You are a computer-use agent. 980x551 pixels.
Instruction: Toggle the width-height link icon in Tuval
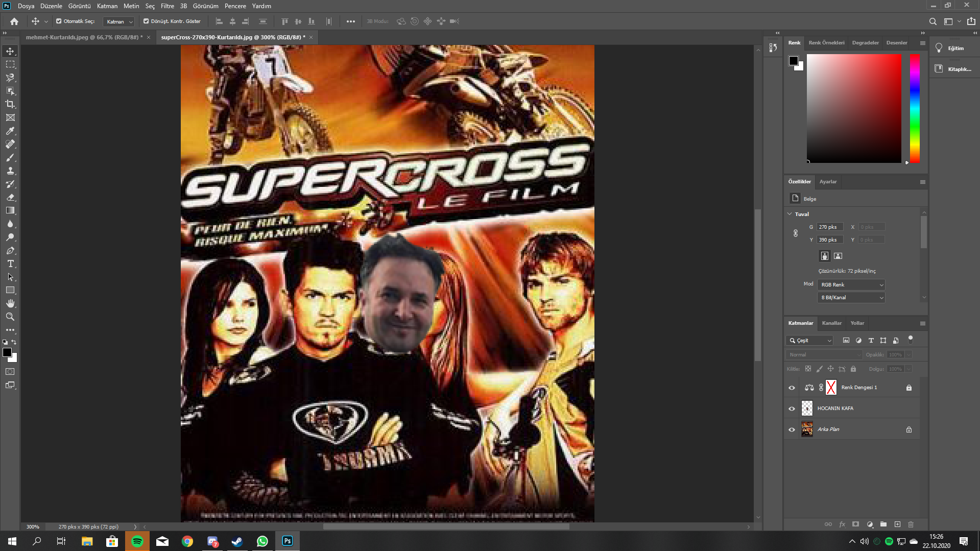pyautogui.click(x=796, y=233)
